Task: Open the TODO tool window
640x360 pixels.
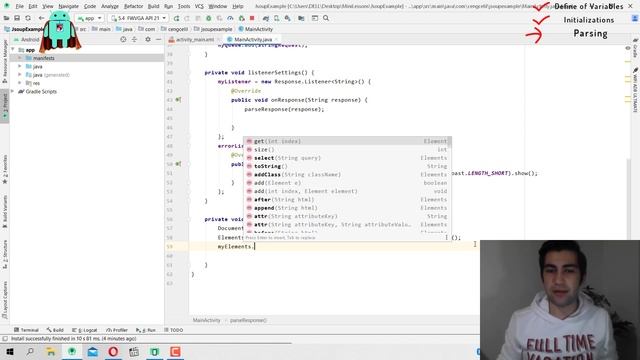Action: coord(174,330)
